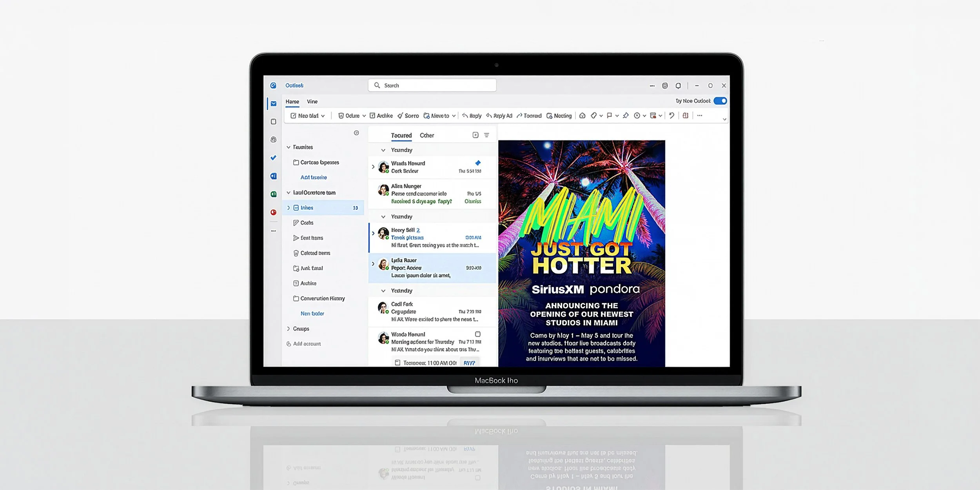Click the blue checkmark To Do sidebar icon
The image size is (980, 490).
click(x=273, y=158)
